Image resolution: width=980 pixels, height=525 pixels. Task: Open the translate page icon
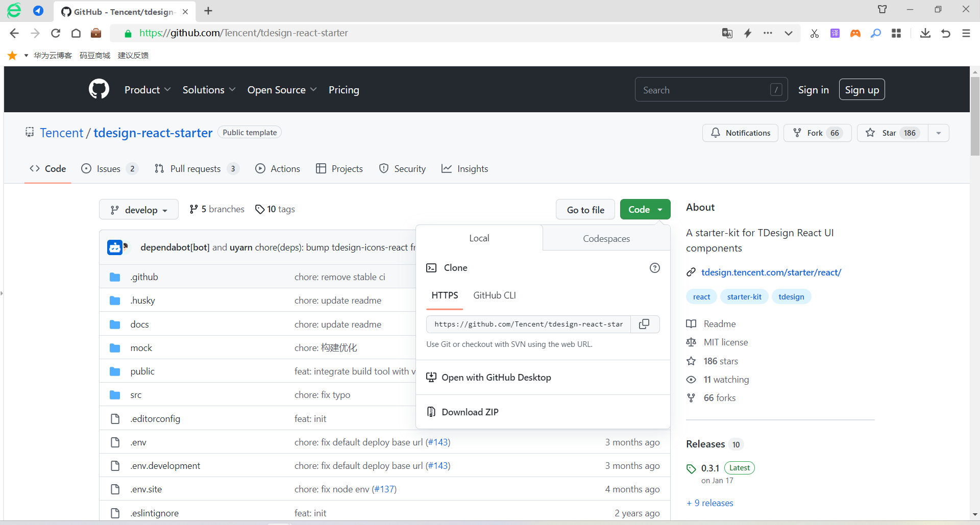click(727, 33)
